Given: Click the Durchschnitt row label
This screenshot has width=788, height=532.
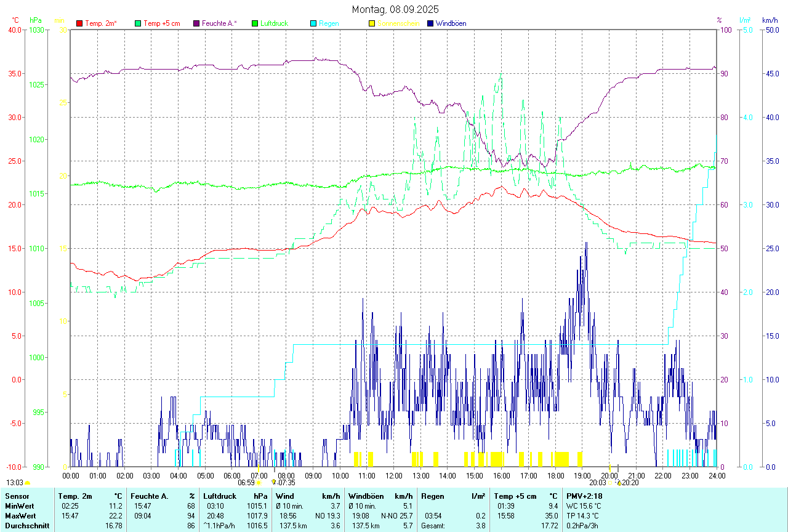Looking at the screenshot, I should click(26, 525).
